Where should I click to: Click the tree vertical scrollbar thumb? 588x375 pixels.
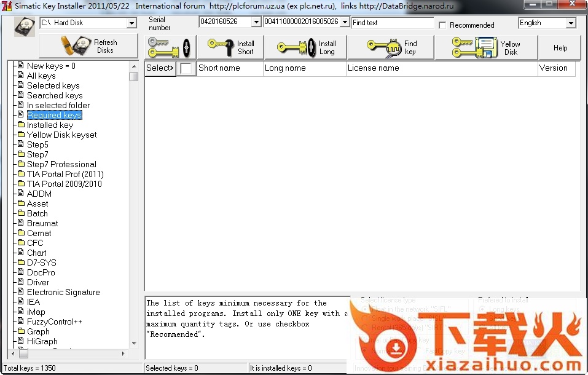point(134,76)
